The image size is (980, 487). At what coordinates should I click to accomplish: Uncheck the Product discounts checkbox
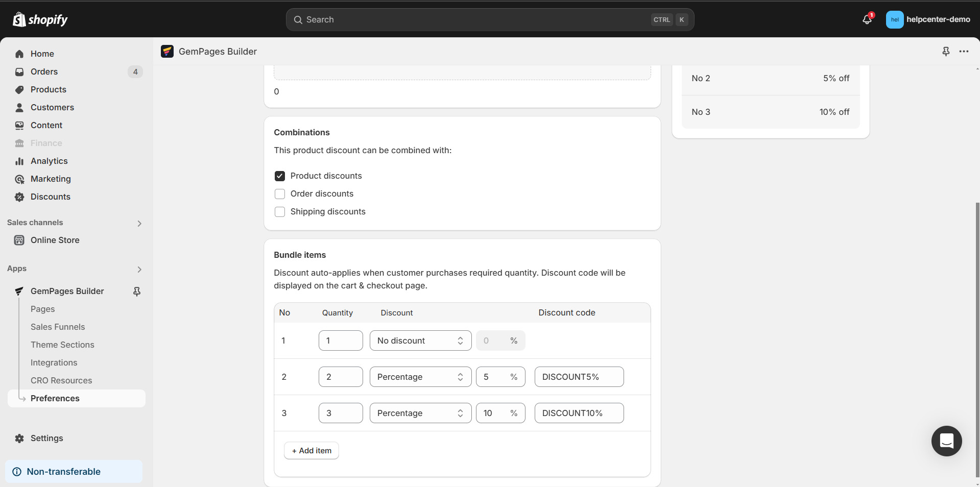coord(280,176)
